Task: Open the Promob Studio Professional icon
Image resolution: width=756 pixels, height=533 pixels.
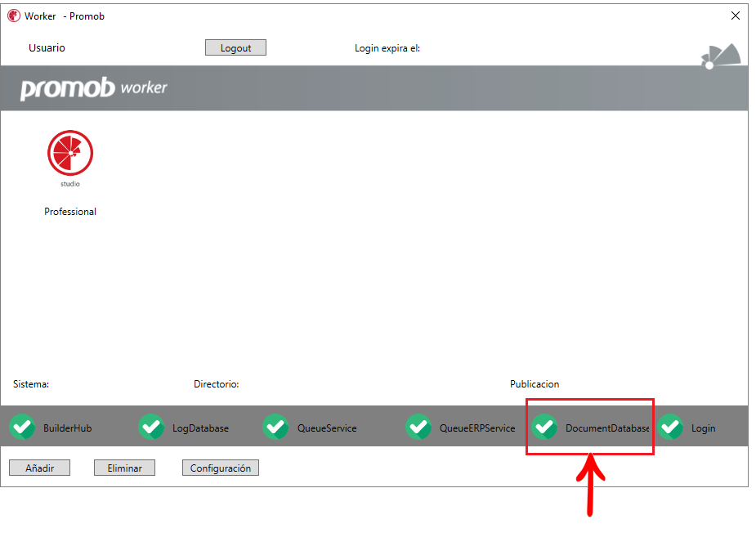Action: tap(70, 159)
